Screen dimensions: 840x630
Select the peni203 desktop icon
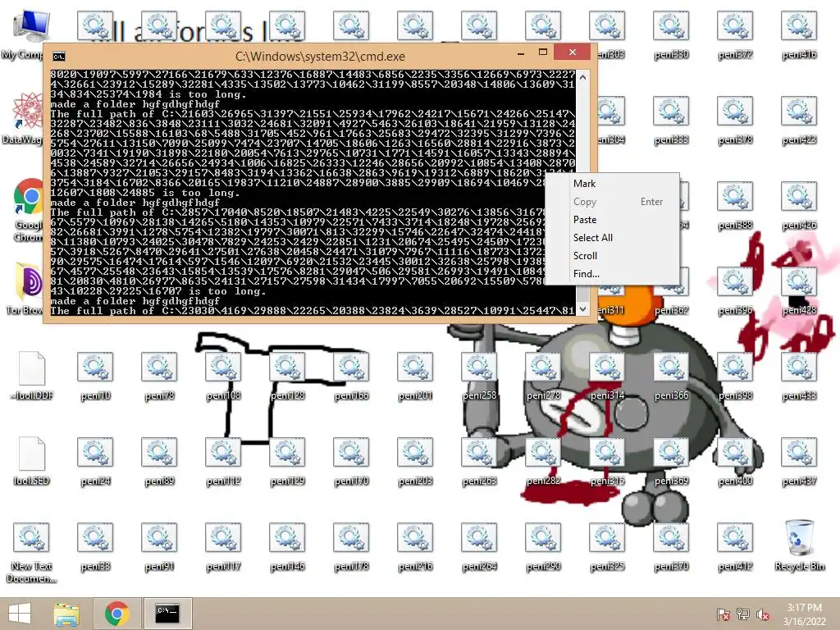(415, 461)
